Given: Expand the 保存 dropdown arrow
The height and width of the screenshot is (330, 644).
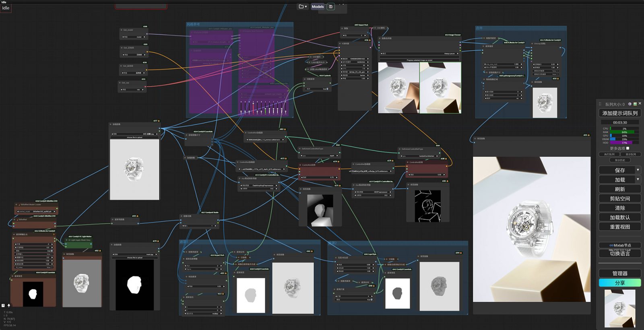Looking at the screenshot, I should [638, 170].
